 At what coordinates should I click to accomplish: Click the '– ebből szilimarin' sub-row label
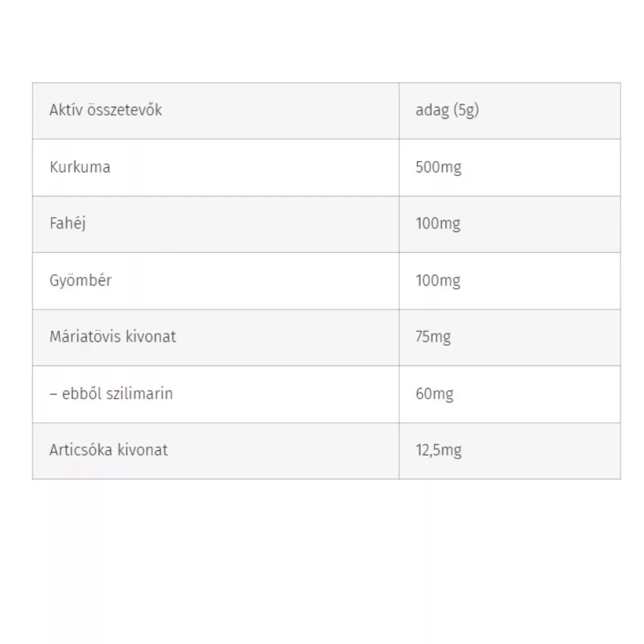pos(111,394)
